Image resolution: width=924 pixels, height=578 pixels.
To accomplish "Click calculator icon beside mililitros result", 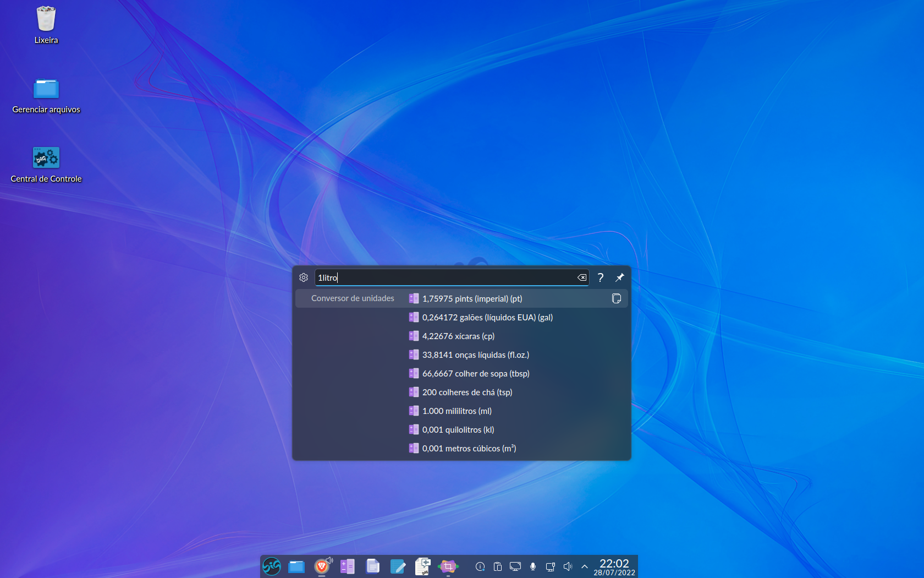I will pos(414,411).
